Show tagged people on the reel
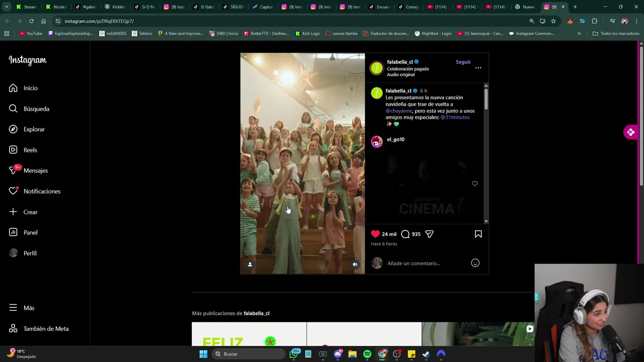This screenshot has height=362, width=644. click(250, 264)
